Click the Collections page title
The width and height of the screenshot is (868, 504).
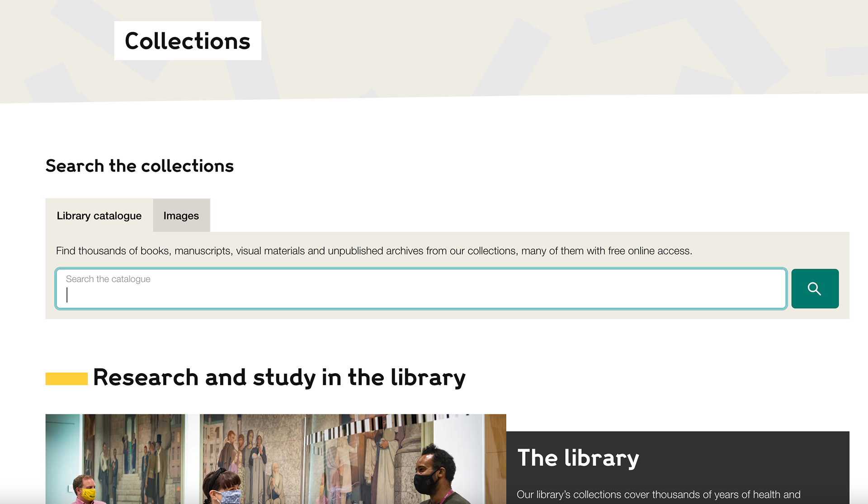pos(188,41)
